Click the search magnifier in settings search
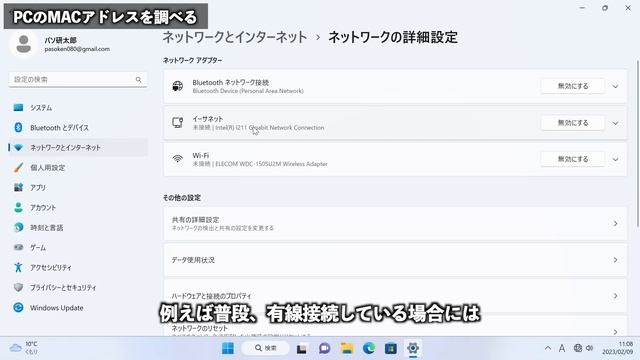This screenshot has height=360, width=640. click(139, 80)
